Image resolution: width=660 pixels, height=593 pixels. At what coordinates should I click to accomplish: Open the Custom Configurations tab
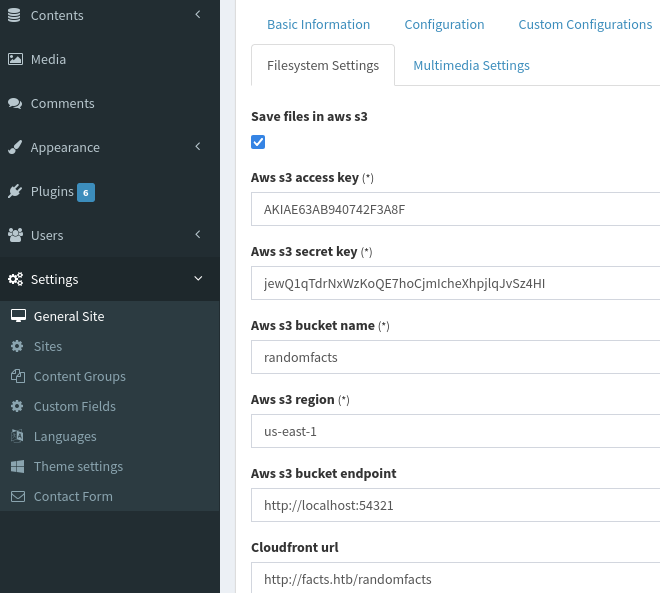585,24
